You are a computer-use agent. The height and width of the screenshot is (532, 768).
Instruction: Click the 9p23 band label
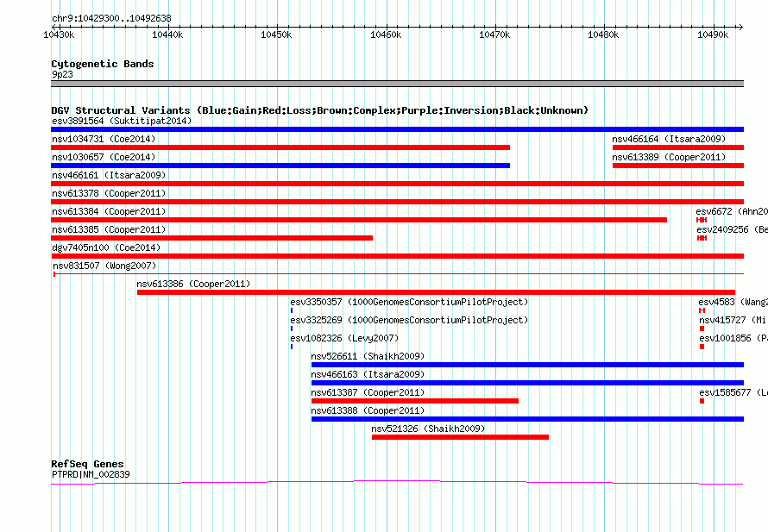point(62,74)
